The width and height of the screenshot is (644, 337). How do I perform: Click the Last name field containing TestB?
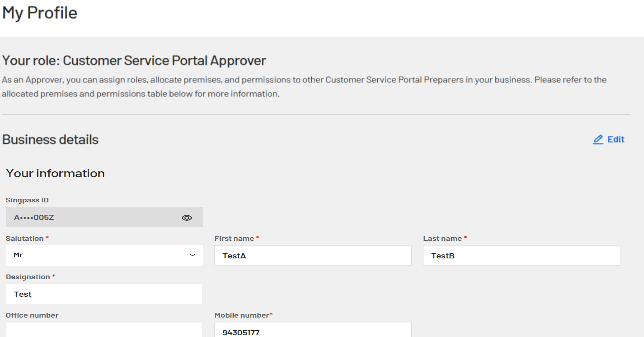(521, 255)
